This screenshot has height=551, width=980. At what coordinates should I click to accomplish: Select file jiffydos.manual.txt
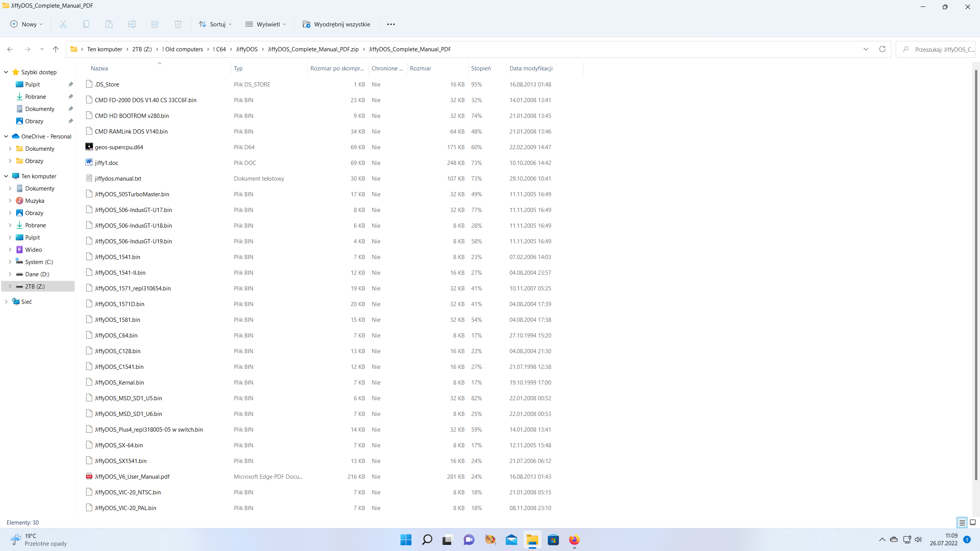click(x=118, y=178)
